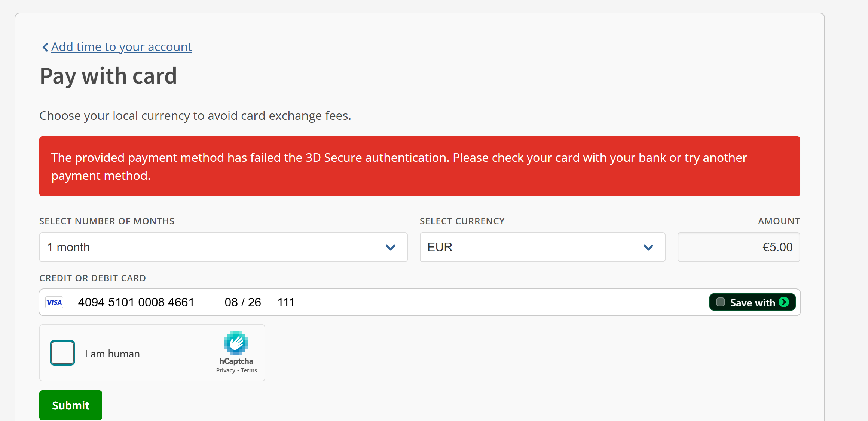Click the green Link arrow icon

pyautogui.click(x=784, y=302)
